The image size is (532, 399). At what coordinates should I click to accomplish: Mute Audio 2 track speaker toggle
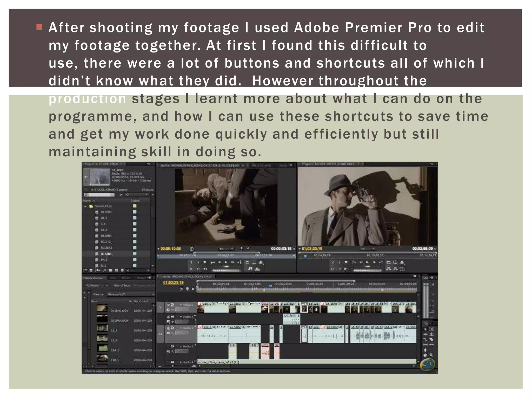tap(168, 328)
